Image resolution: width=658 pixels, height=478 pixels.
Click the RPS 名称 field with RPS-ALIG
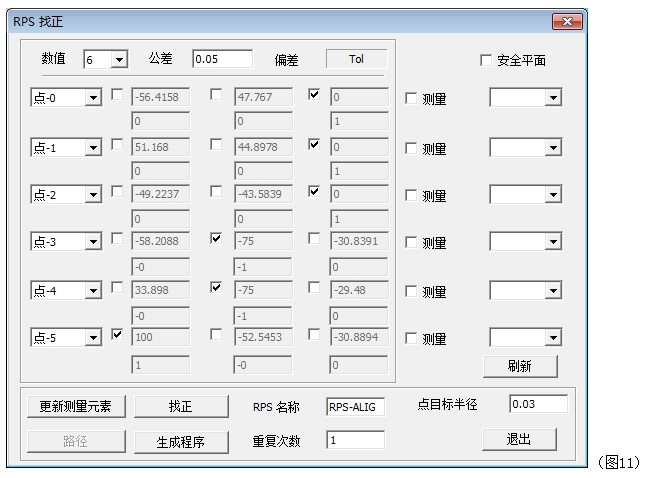[x=355, y=407]
